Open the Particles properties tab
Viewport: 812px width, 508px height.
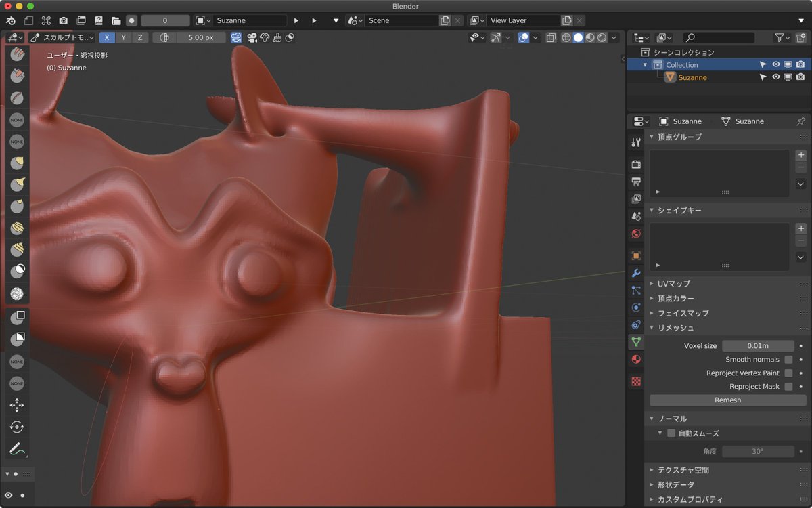coord(636,290)
